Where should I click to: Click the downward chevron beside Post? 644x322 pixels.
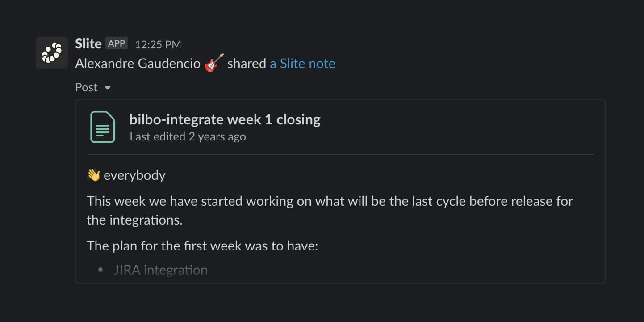[107, 88]
